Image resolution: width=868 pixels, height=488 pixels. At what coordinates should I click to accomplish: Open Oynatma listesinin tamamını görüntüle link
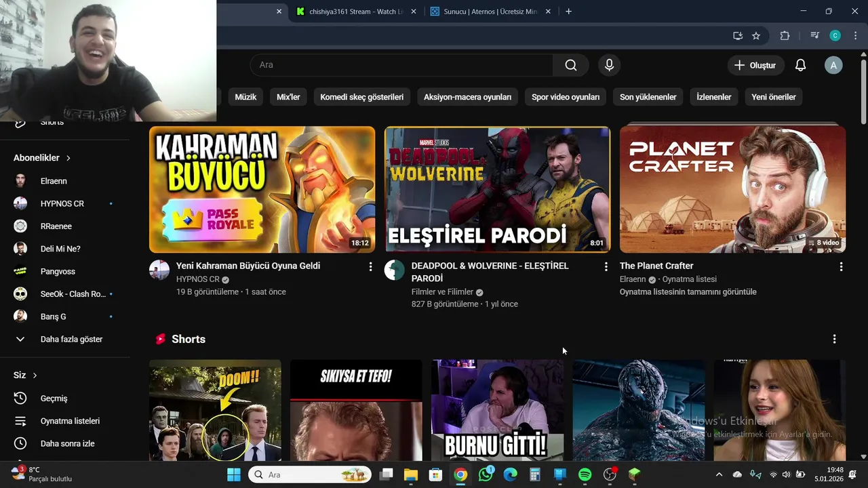point(688,292)
